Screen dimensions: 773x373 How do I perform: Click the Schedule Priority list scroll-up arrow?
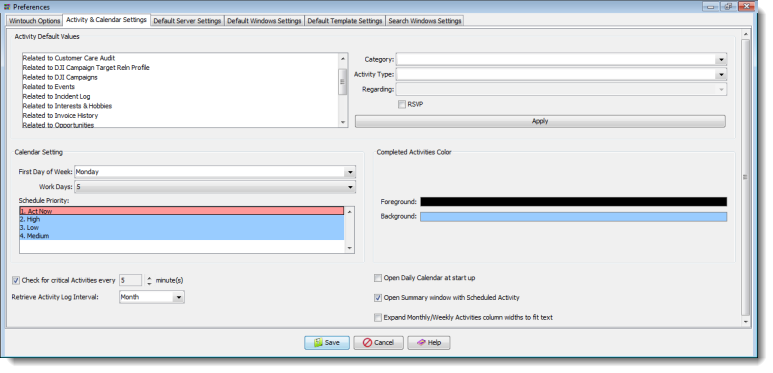(x=350, y=211)
